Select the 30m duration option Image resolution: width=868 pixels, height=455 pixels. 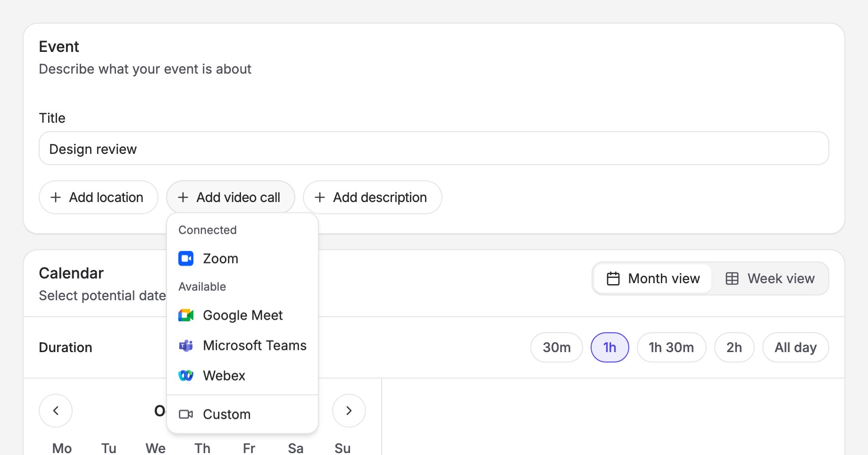557,347
